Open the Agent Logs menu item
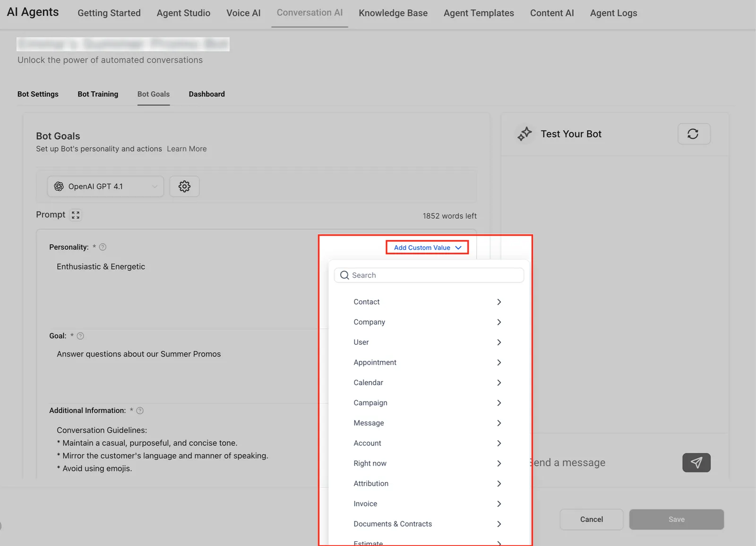Viewport: 756px width, 546px height. point(613,13)
